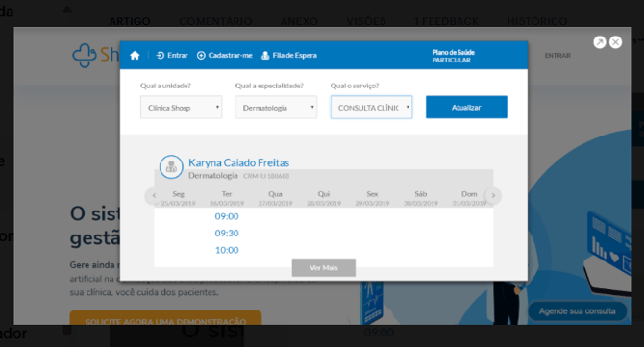Click the doctor avatar icon
Image resolution: width=644 pixels, height=347 pixels.
tap(171, 166)
